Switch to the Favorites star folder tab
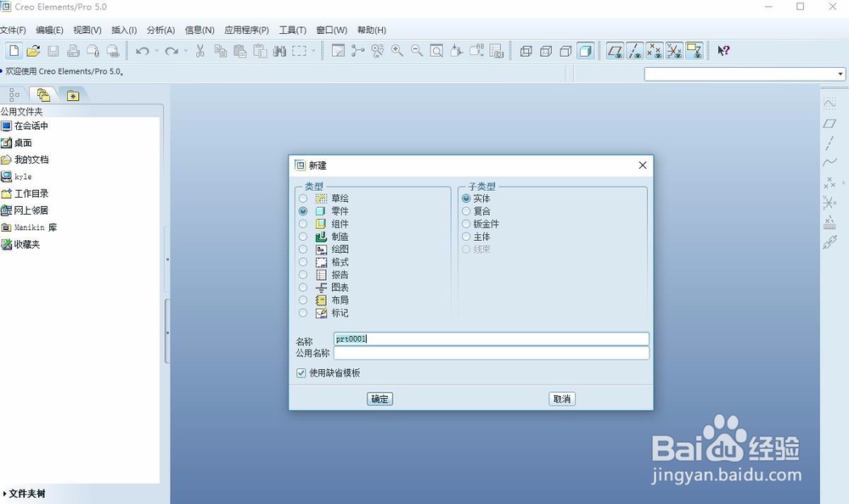 (x=72, y=95)
